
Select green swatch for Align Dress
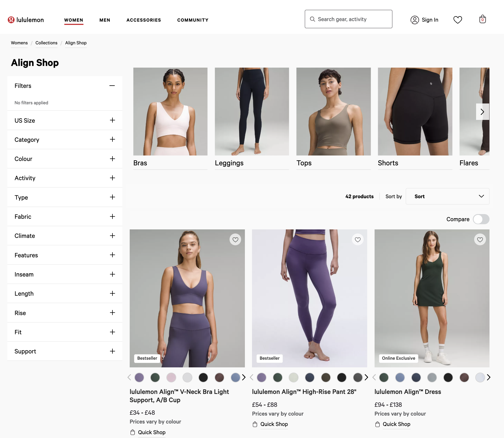tap(384, 378)
